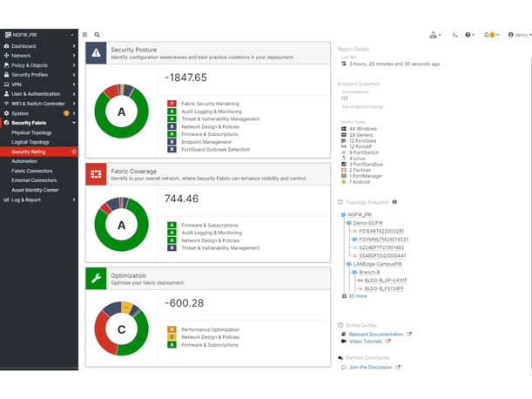
Task: Open the help question mark menu
Action: (469, 35)
